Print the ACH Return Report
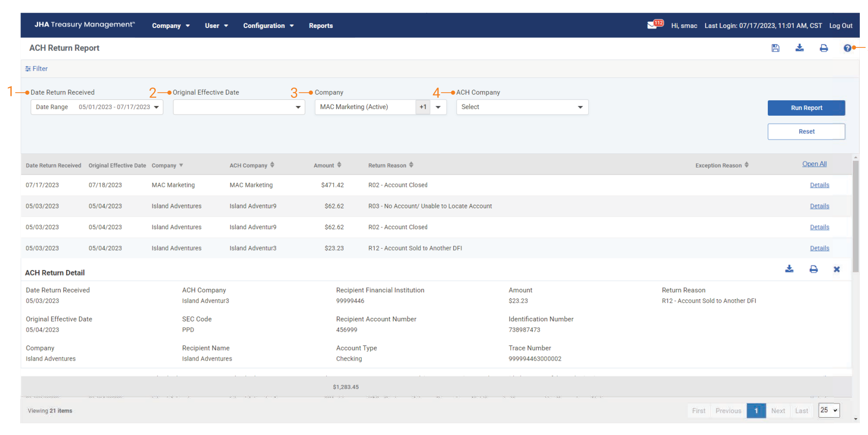 click(823, 48)
